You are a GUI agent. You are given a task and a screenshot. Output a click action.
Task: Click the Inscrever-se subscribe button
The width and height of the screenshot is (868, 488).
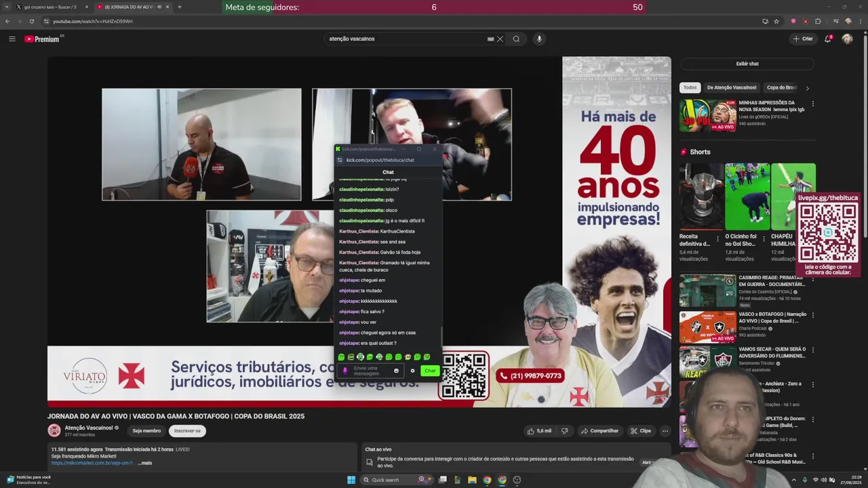coord(187,431)
